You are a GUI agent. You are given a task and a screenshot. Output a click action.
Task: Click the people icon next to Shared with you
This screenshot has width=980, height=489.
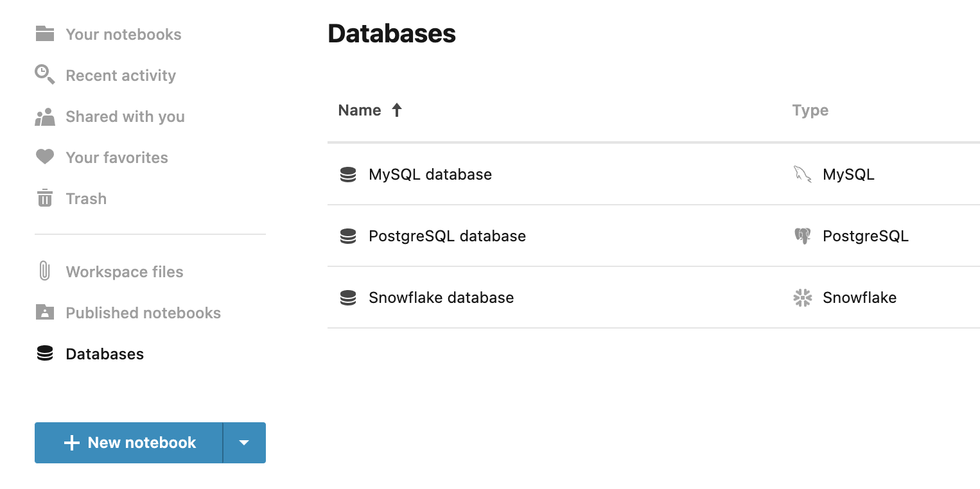(44, 116)
